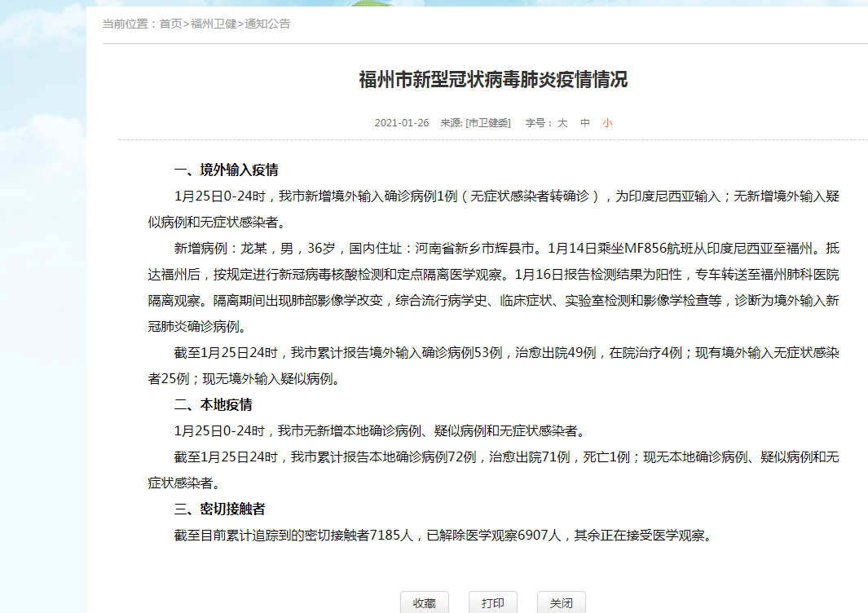
Task: Click the 字号 label
Action: [x=538, y=123]
